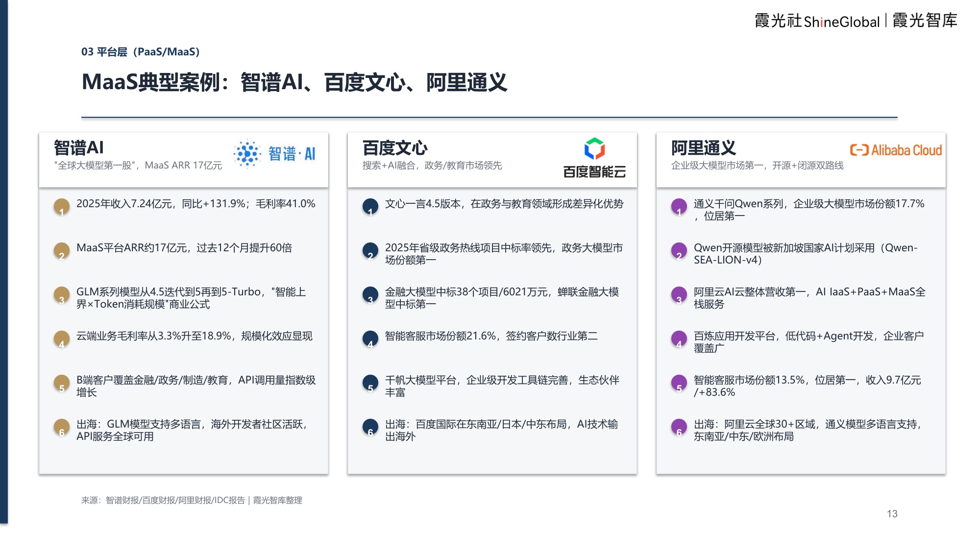
Task: Click purple bullet 5 beside 智能客服市场份额13.5%
Action: click(679, 383)
